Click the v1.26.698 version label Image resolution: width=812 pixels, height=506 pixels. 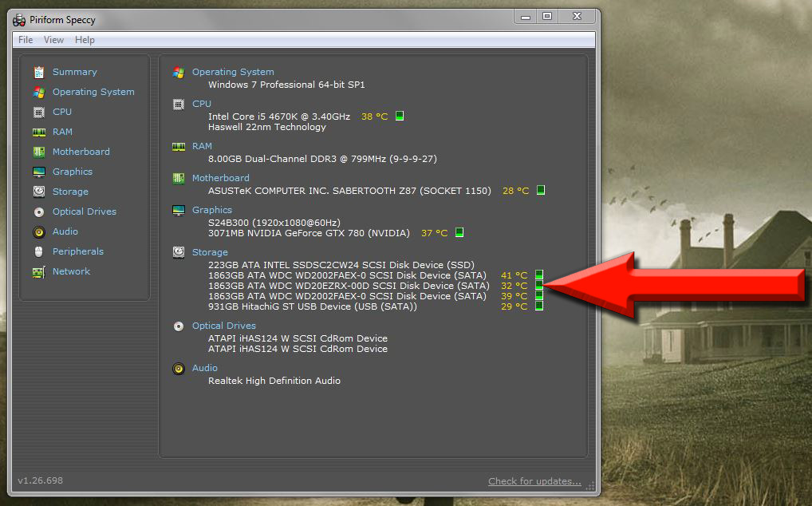pos(40,480)
